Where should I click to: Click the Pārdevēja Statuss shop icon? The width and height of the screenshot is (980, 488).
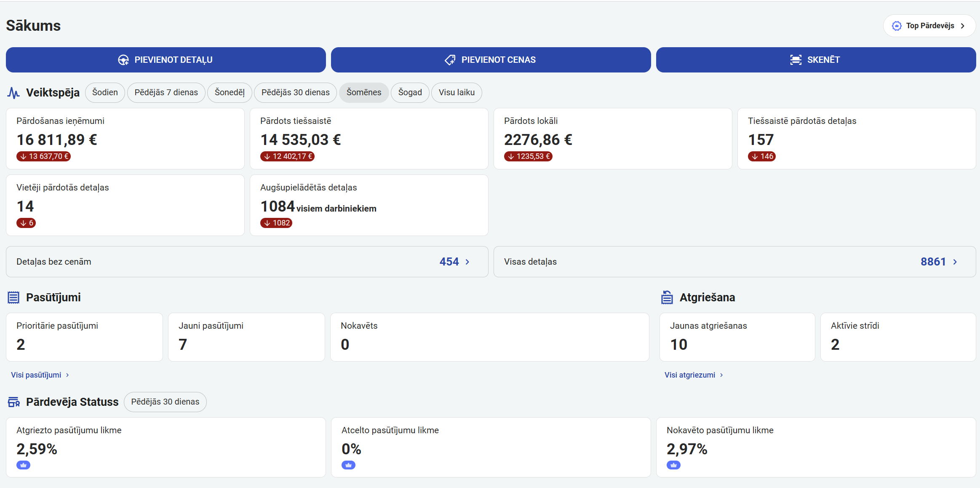pyautogui.click(x=13, y=402)
